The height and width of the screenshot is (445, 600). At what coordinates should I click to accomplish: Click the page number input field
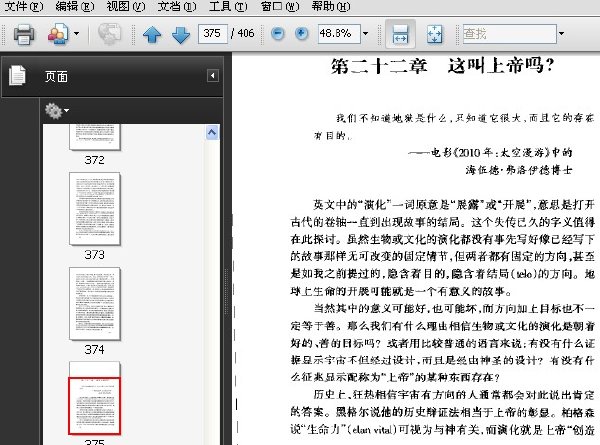tap(211, 34)
